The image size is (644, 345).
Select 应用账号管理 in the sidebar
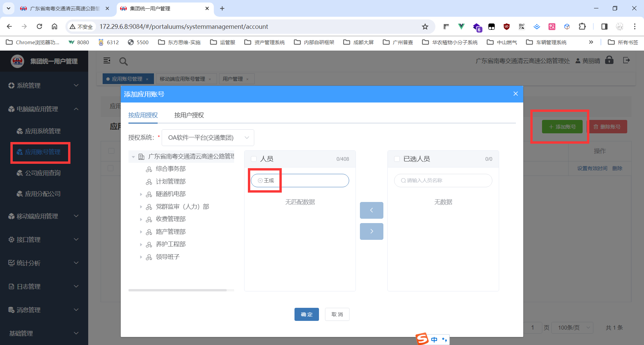tap(43, 152)
